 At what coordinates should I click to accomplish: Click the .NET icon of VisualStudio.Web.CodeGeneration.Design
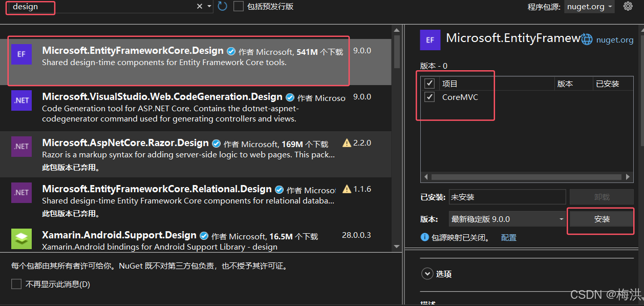[22, 100]
